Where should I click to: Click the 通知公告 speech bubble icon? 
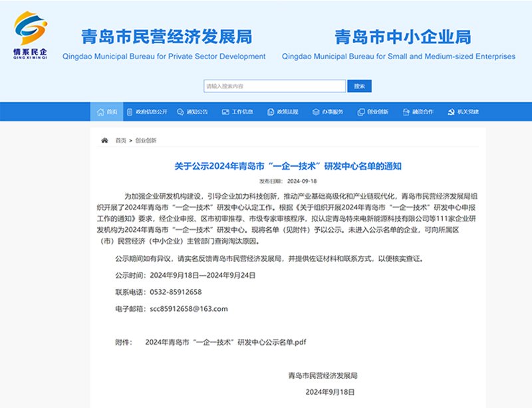click(180, 112)
